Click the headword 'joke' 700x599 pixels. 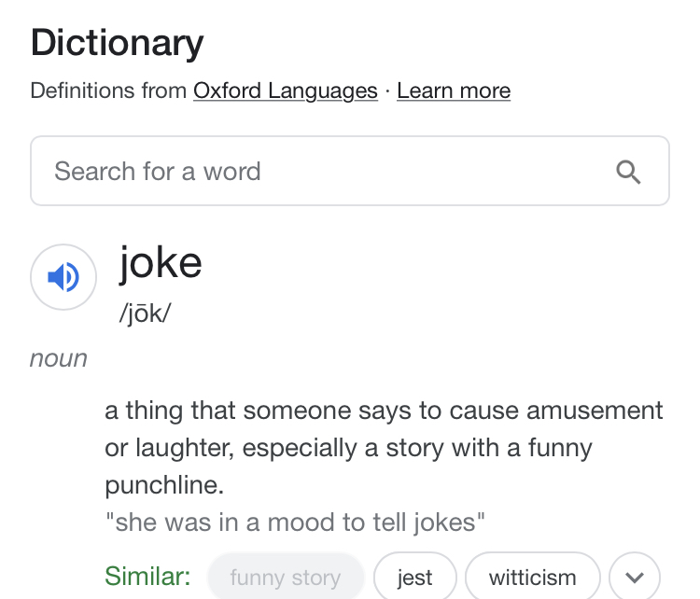click(161, 262)
